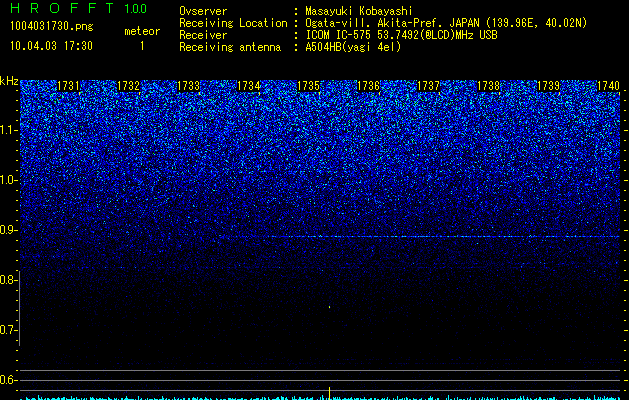
Task: Click the 1737 time marker
Action: 428,86
